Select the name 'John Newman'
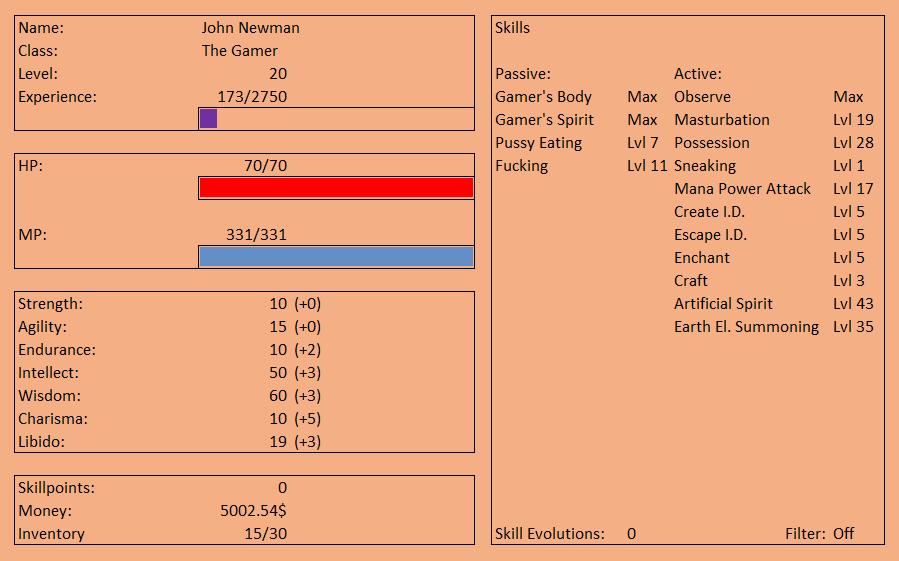Image resolution: width=899 pixels, height=561 pixels. click(251, 28)
